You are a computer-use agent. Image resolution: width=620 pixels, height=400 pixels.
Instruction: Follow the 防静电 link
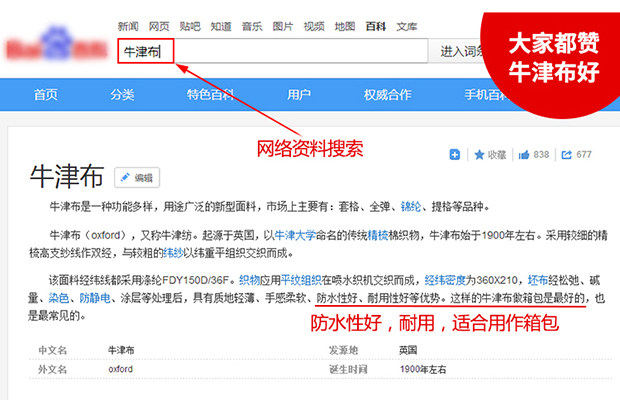click(x=95, y=298)
